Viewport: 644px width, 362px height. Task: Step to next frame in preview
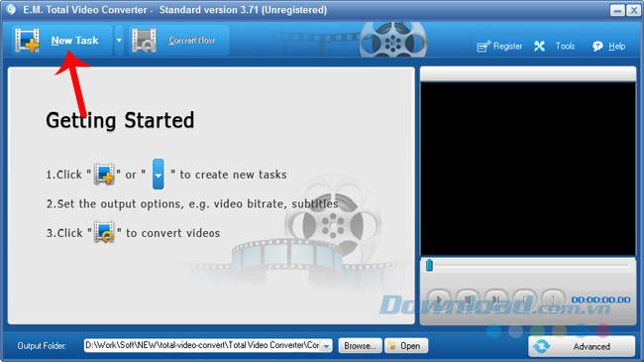click(496, 300)
